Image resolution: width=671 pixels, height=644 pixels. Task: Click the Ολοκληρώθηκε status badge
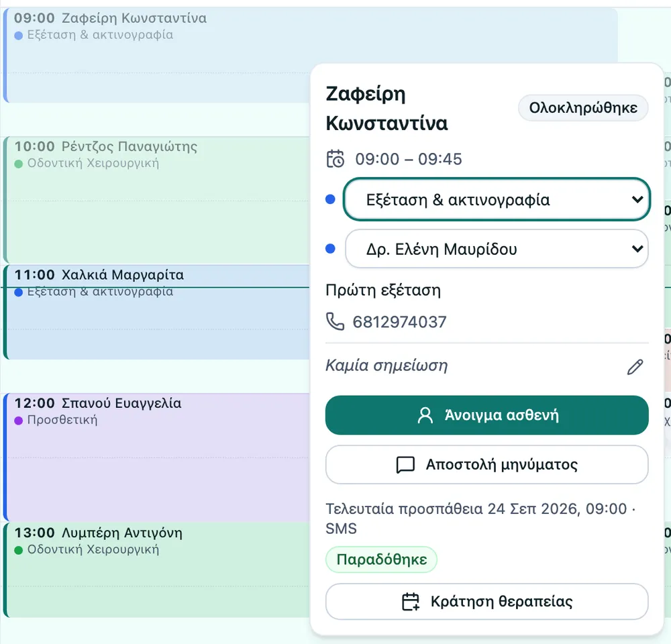tap(583, 108)
